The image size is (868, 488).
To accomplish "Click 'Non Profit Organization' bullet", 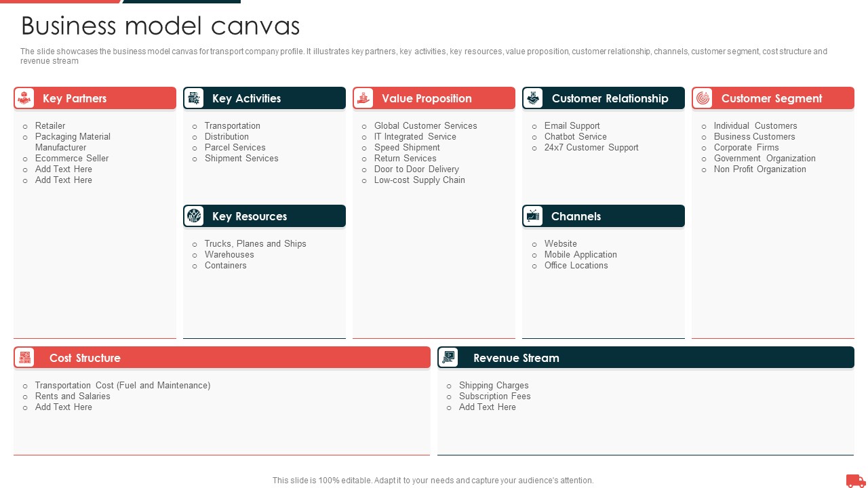I will click(760, 169).
